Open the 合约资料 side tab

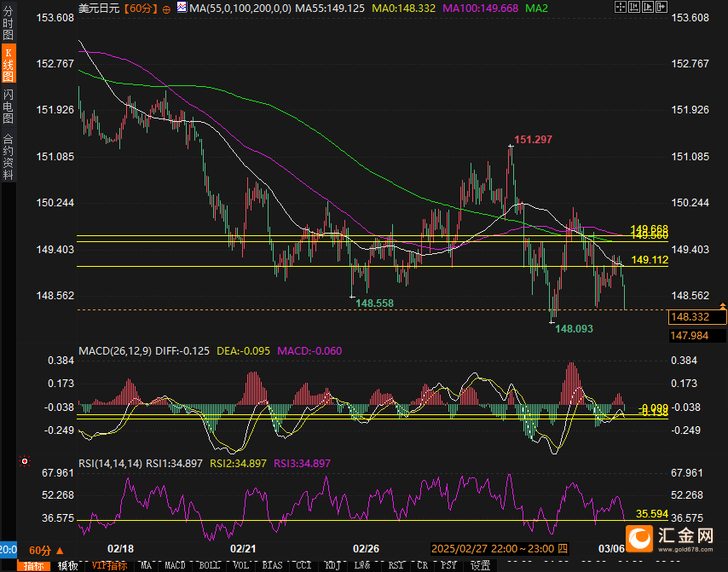point(9,156)
